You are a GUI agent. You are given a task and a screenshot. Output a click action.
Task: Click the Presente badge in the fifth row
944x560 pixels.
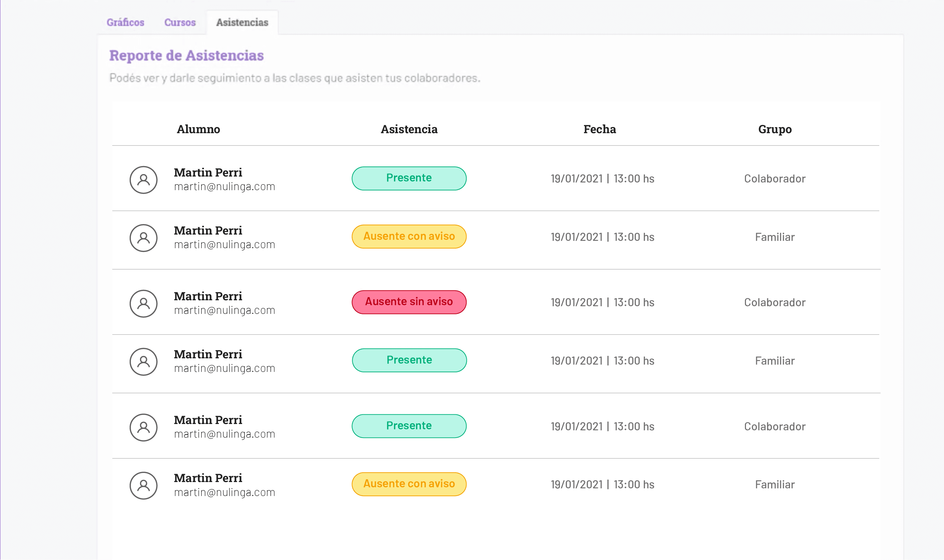coord(409,426)
